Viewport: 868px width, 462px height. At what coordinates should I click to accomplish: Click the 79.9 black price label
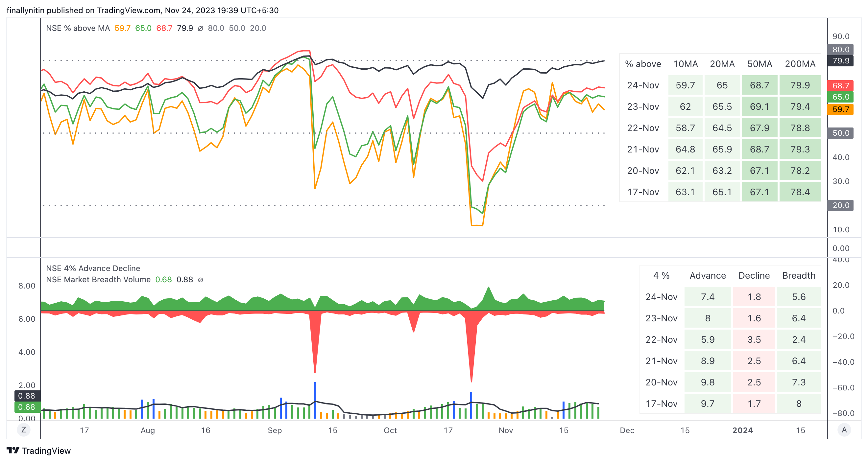click(x=840, y=61)
